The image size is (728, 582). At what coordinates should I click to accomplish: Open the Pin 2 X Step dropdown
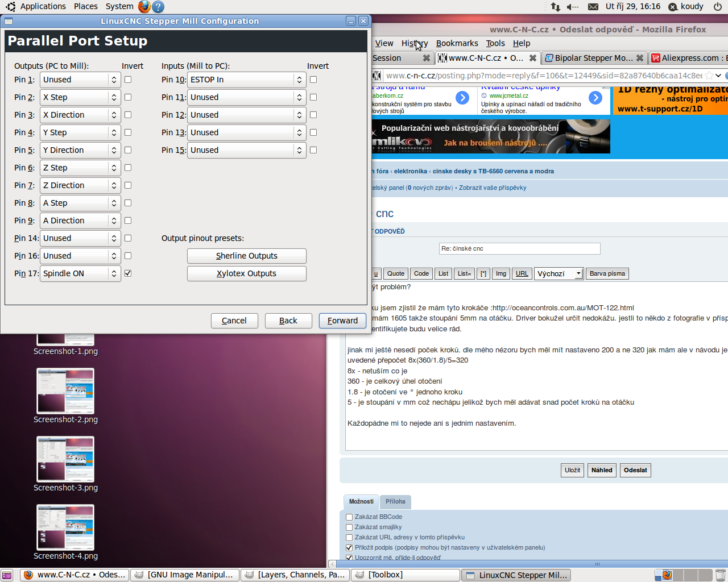80,97
